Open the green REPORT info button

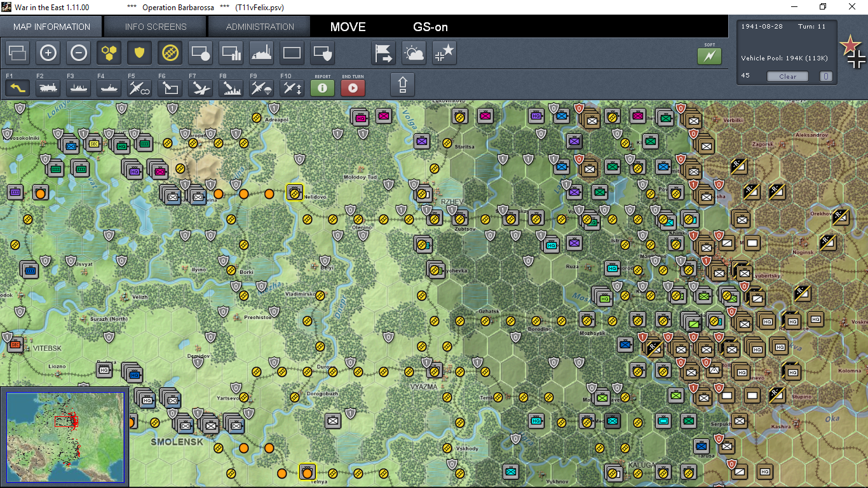click(x=323, y=88)
